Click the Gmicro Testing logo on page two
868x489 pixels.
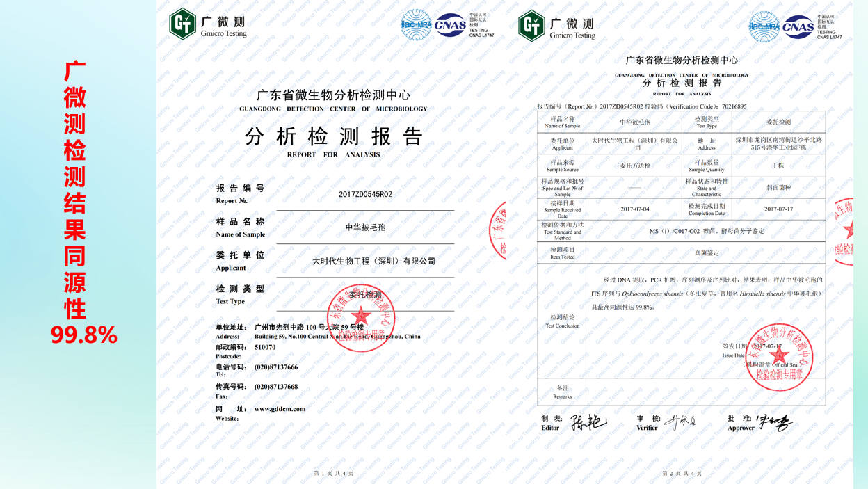pos(557,26)
